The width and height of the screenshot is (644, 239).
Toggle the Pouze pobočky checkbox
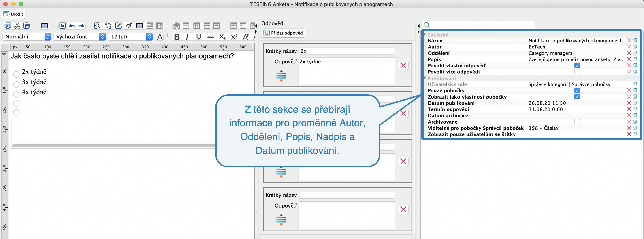[x=577, y=90]
